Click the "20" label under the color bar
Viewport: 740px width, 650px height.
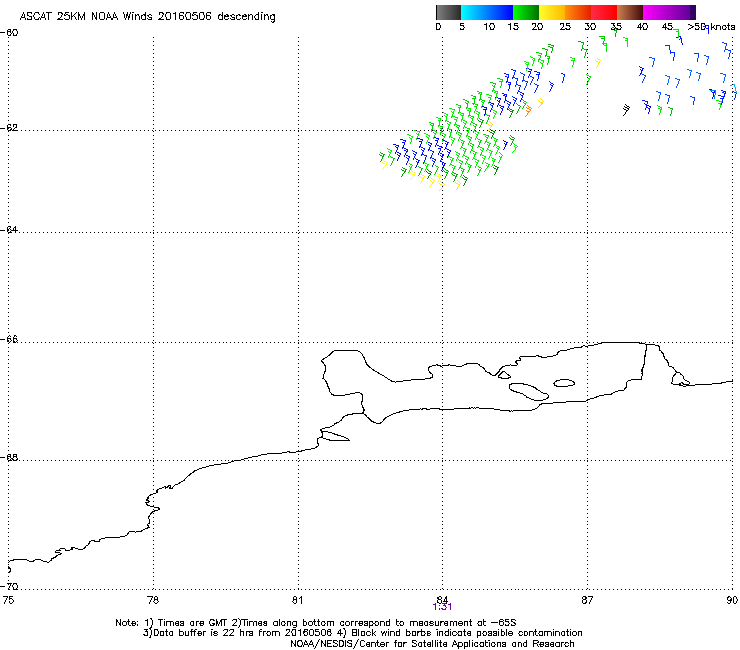click(x=537, y=27)
